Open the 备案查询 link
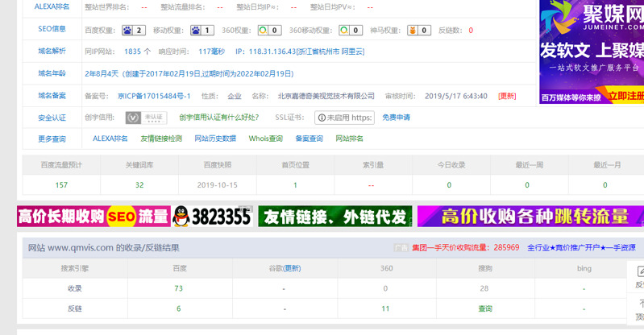 [x=310, y=139]
